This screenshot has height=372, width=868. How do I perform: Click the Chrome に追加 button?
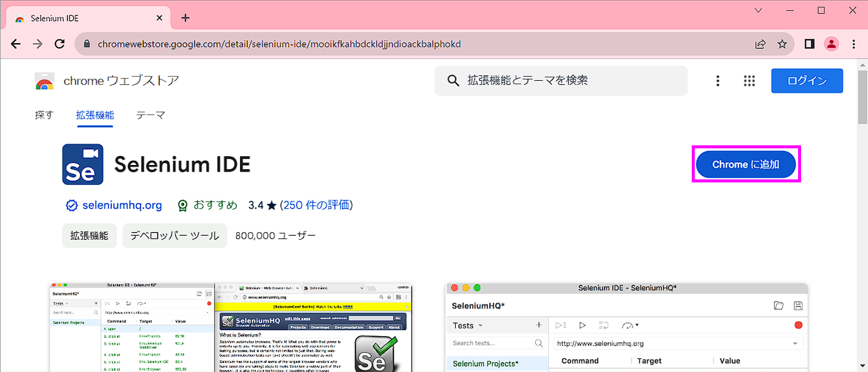746,164
